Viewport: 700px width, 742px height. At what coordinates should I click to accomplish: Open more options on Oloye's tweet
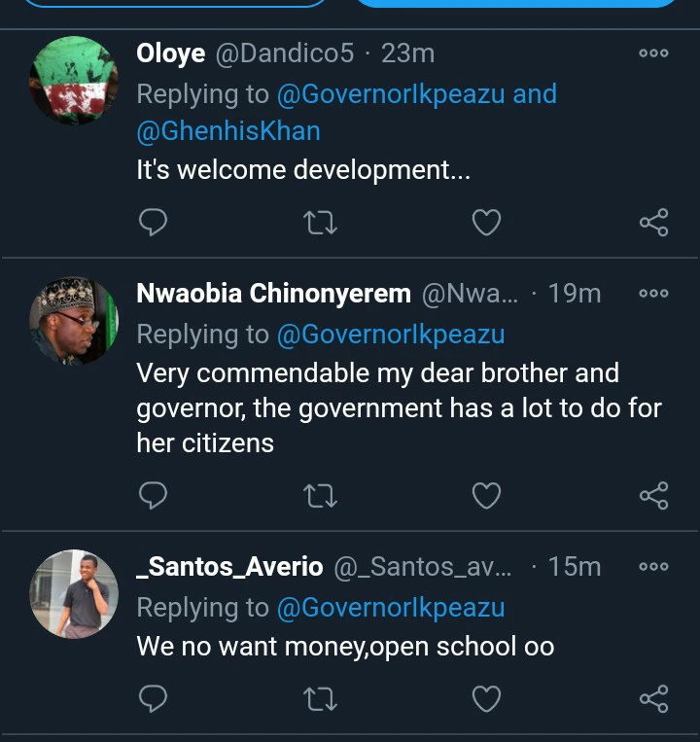(653, 53)
